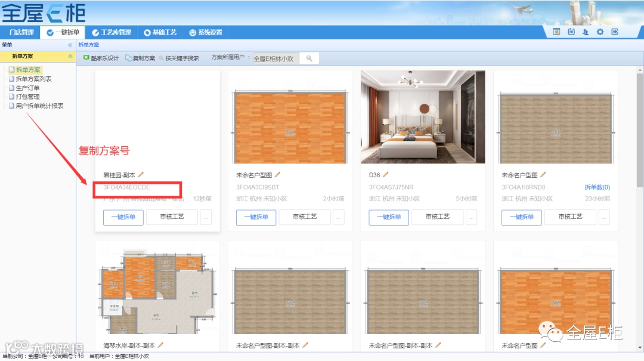Click the 拆单数(0) link

(597, 187)
